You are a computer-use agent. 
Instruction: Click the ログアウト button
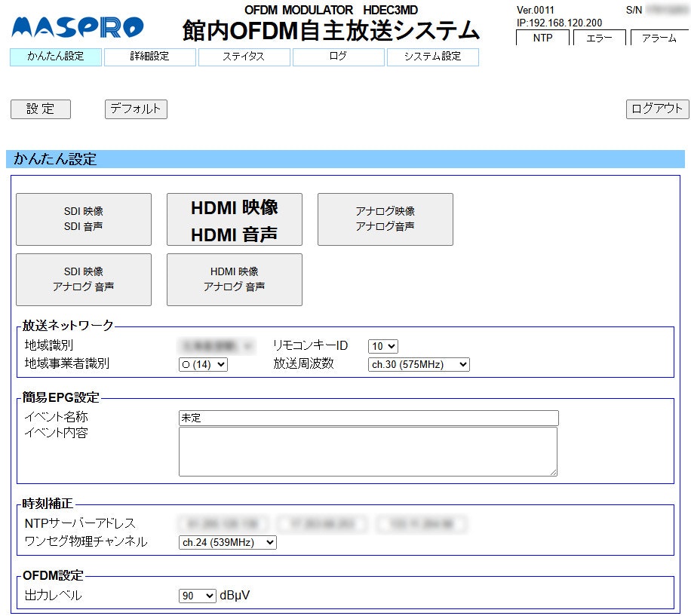coord(657,109)
